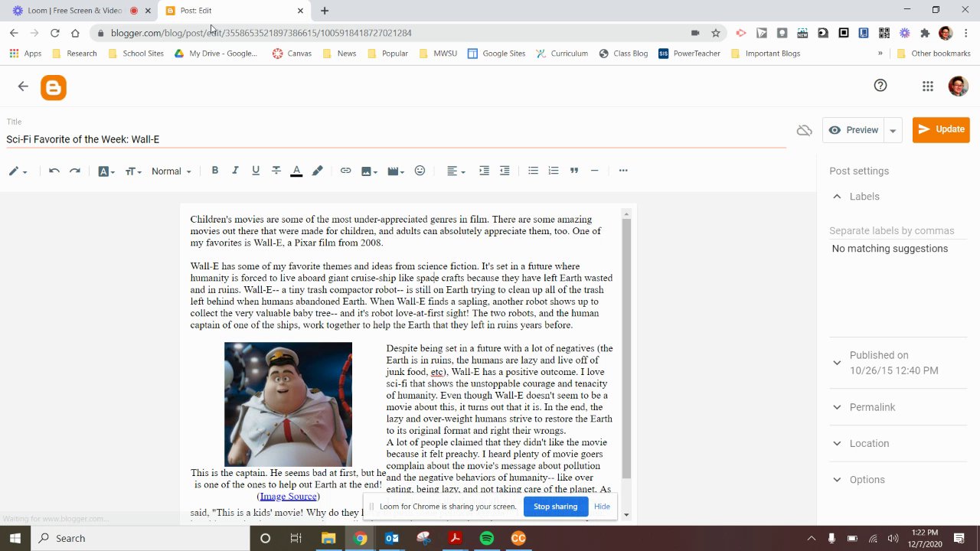This screenshot has width=980, height=551.
Task: Open Preview dropdown arrow
Action: (893, 131)
